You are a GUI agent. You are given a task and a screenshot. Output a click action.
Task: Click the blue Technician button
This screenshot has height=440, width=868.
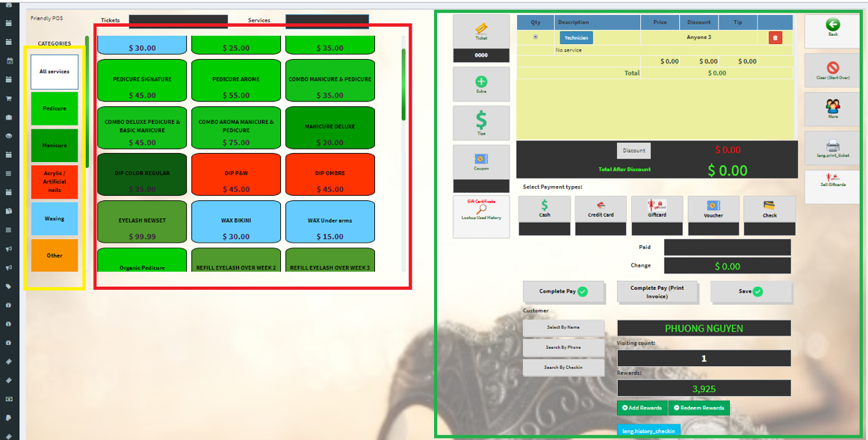pos(576,37)
